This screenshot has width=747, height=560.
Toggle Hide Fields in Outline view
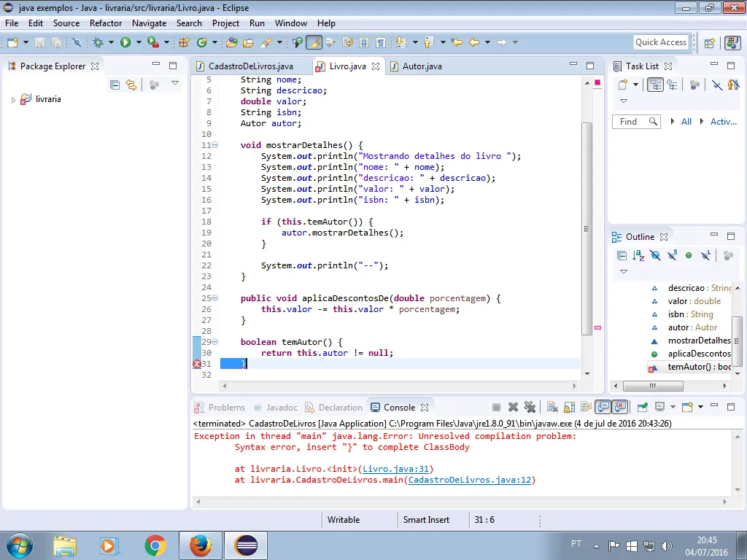[x=655, y=255]
